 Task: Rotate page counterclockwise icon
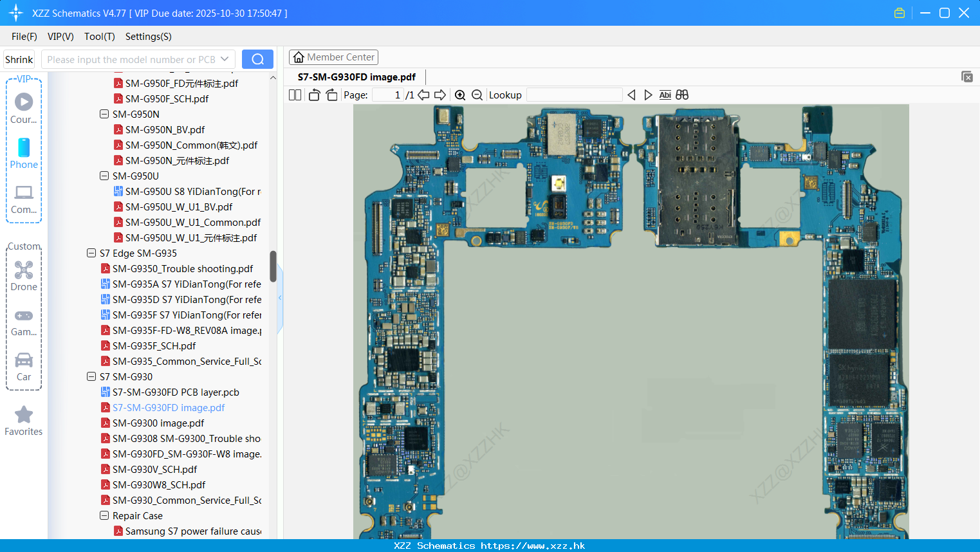tap(314, 95)
